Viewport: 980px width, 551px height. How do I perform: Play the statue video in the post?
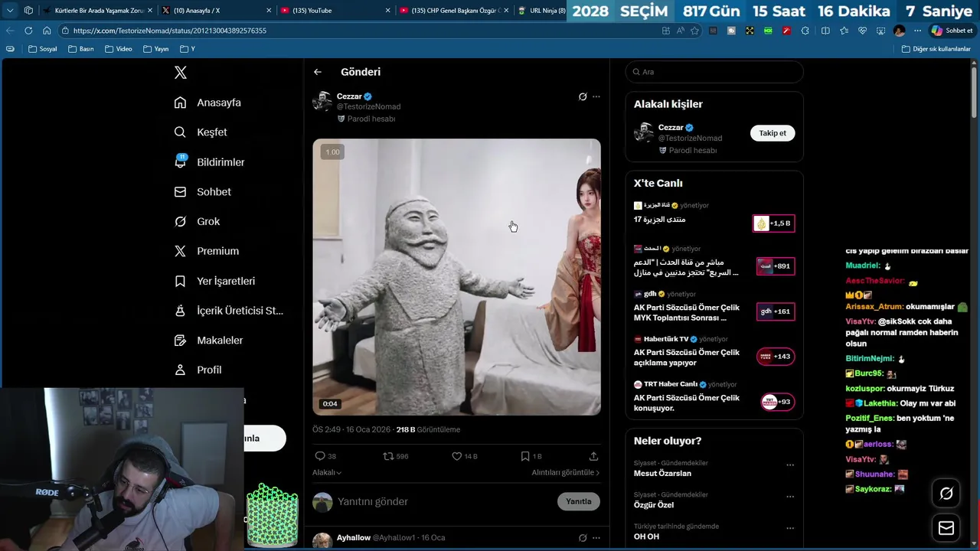point(456,277)
